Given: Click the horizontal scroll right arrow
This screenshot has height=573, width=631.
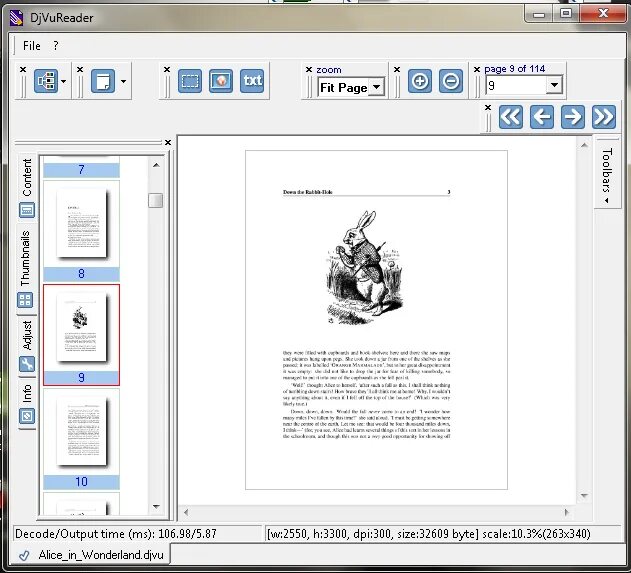Looking at the screenshot, I should click(567, 512).
